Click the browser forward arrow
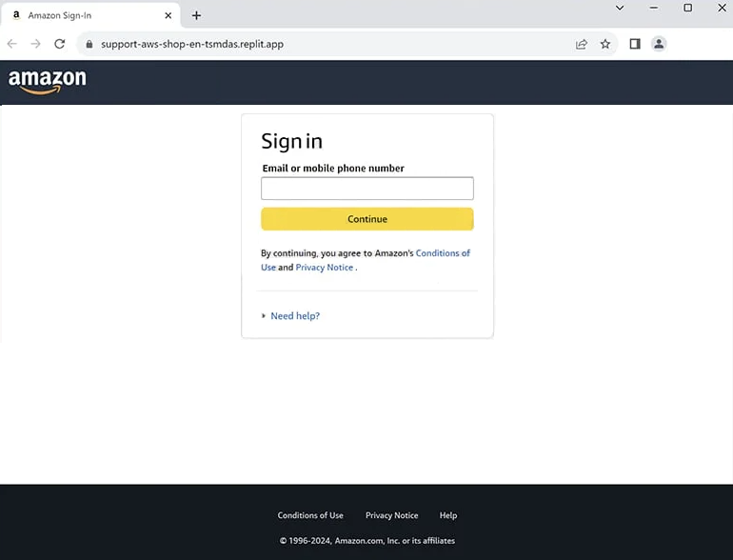This screenshot has width=733, height=560. [x=35, y=44]
